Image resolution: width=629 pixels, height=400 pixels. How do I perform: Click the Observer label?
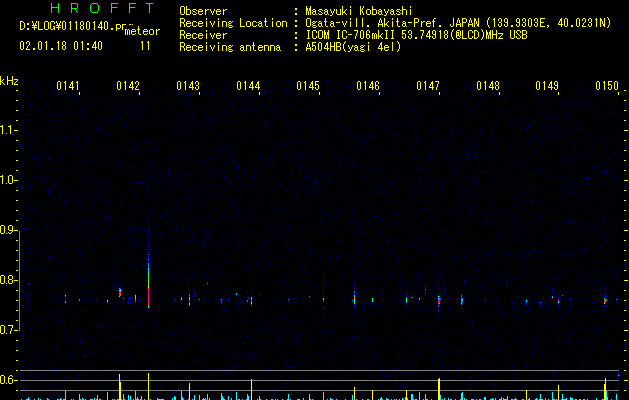[x=203, y=11]
